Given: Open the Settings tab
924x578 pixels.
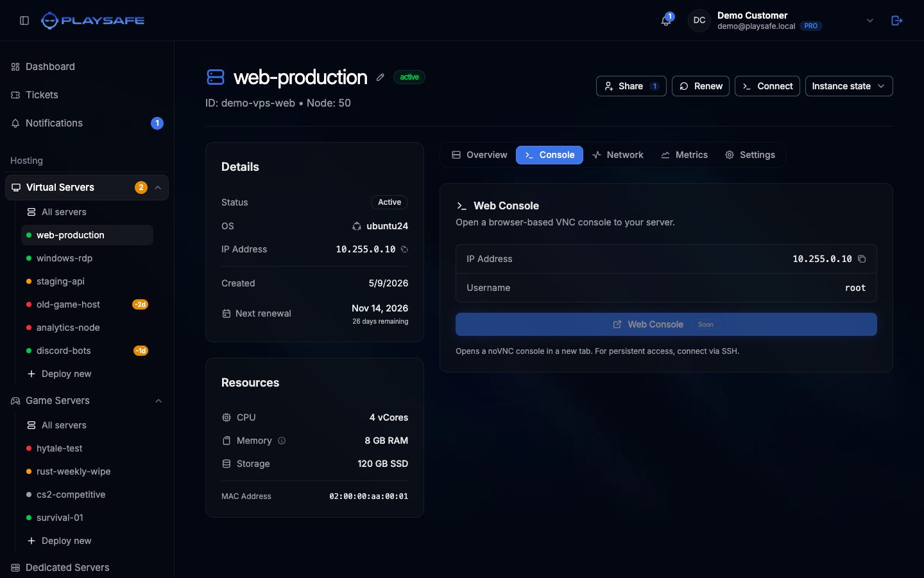Looking at the screenshot, I should point(750,155).
